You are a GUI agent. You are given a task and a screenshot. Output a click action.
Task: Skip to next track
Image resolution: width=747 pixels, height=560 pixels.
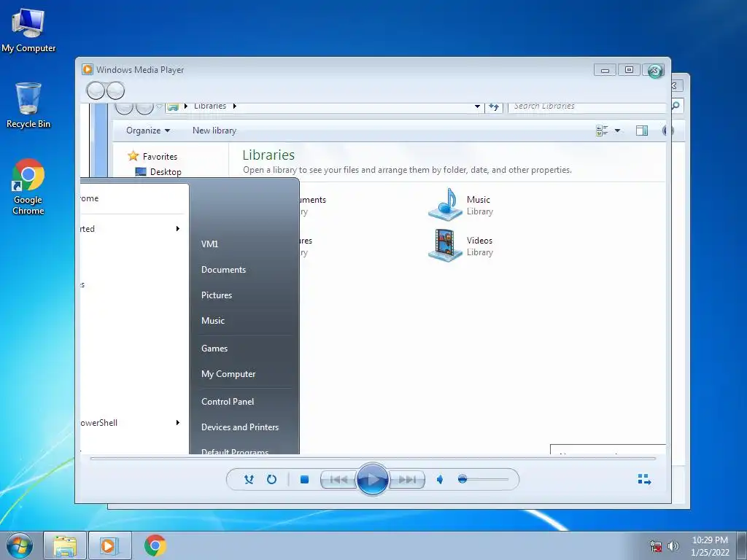(x=407, y=480)
